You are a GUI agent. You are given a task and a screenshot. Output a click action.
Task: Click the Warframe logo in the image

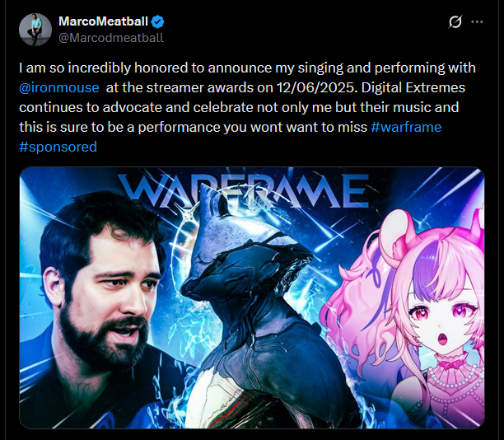[243, 190]
